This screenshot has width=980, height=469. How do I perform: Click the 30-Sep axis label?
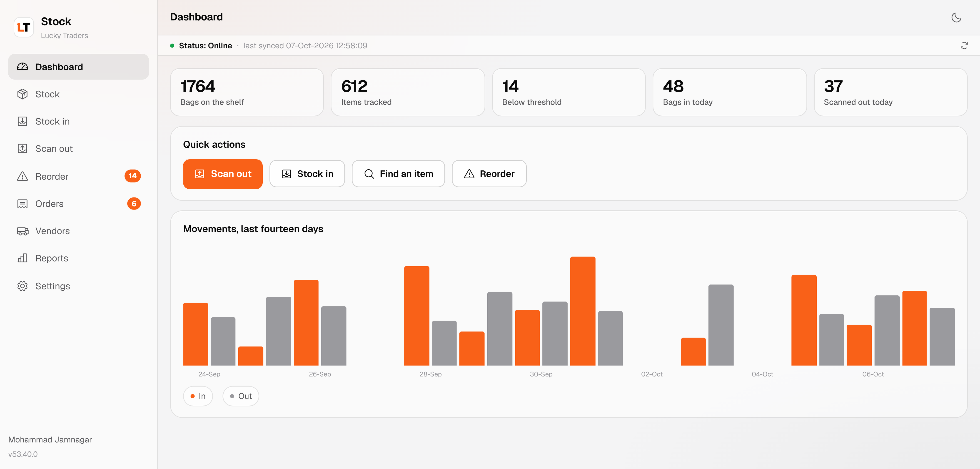pos(541,374)
